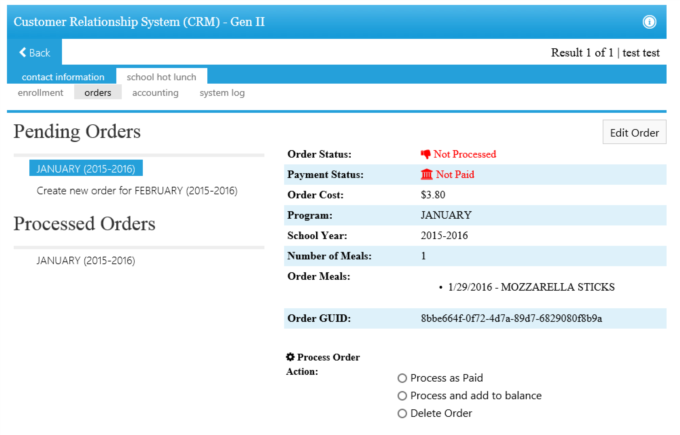680x435 pixels.
Task: Select the Process as Paid option
Action: 402,378
